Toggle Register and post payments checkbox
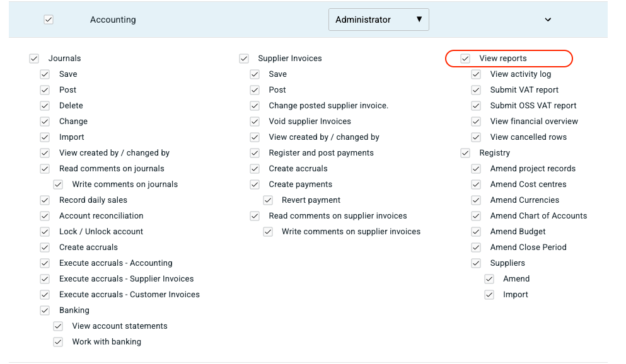This screenshot has width=626, height=364. pos(255,153)
